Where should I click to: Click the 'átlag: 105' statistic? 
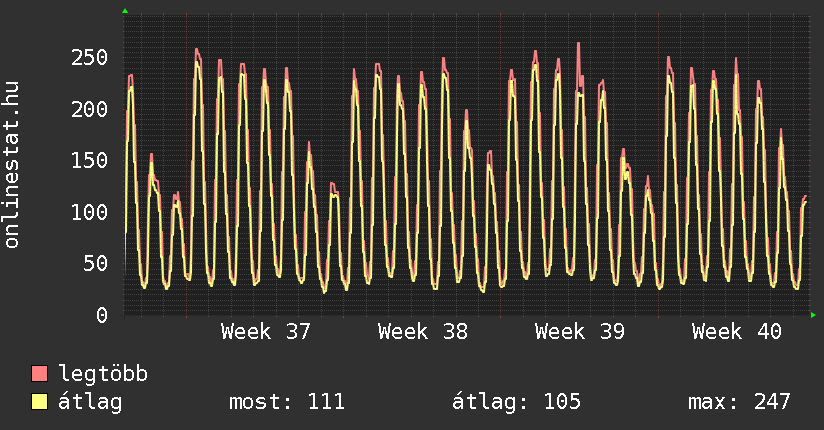click(x=517, y=402)
